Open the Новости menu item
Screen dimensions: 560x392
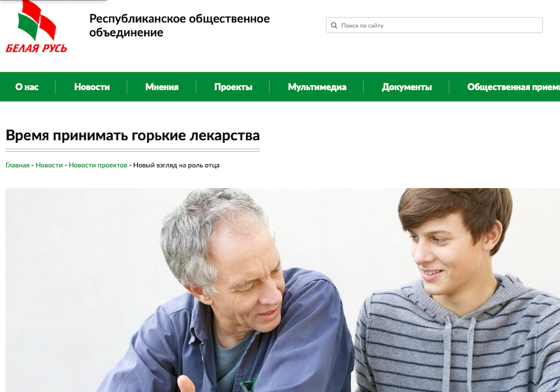coord(92,87)
